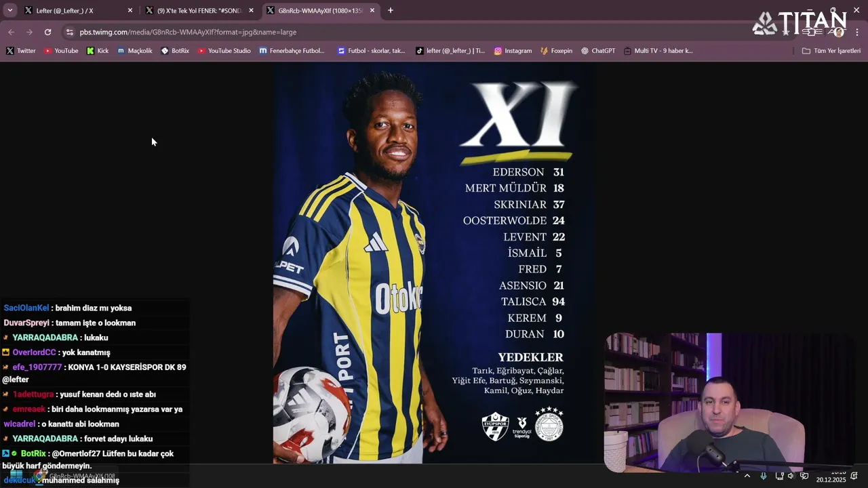Click the Fenerbahçe starting XI lineup image
868x488 pixels.
(435, 263)
